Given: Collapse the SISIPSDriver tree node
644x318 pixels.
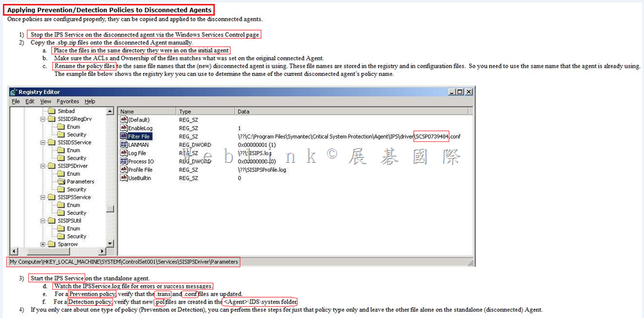Looking at the screenshot, I should coord(43,166).
